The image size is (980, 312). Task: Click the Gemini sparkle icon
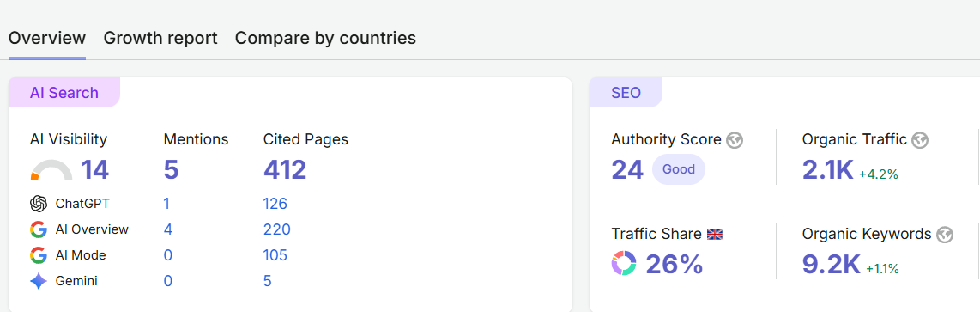pos(39,281)
